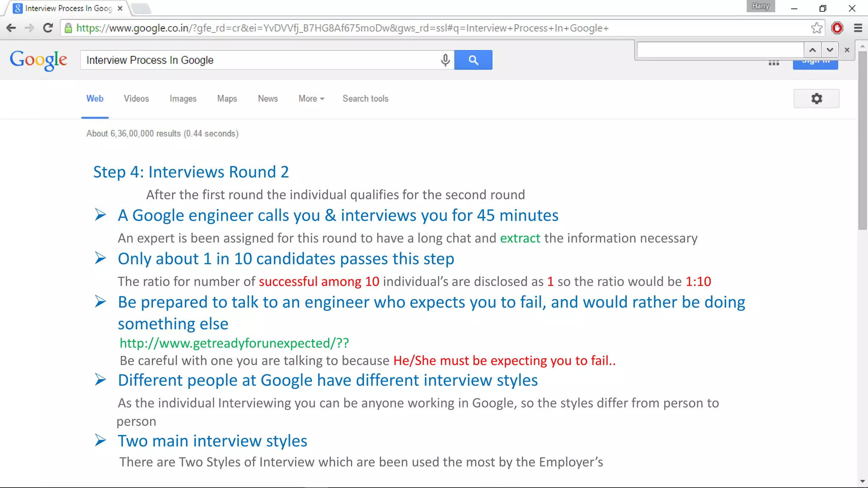The width and height of the screenshot is (868, 488).
Task: Start voice search with microphone icon
Action: [x=445, y=60]
